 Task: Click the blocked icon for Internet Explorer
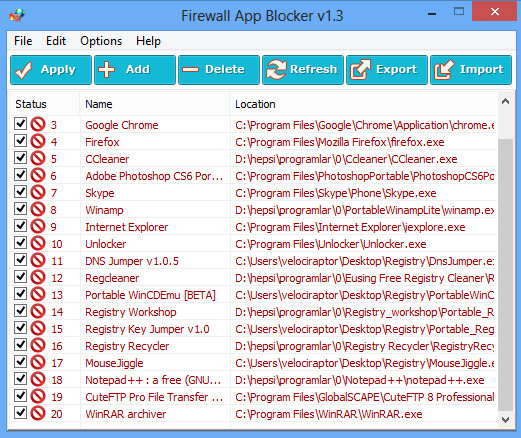(38, 227)
